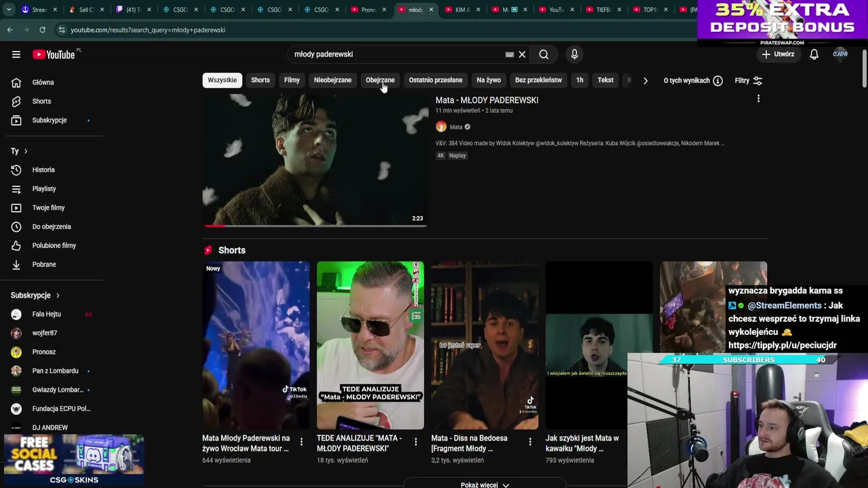Open the notifications bell
The width and height of the screenshot is (868, 488).
814,54
